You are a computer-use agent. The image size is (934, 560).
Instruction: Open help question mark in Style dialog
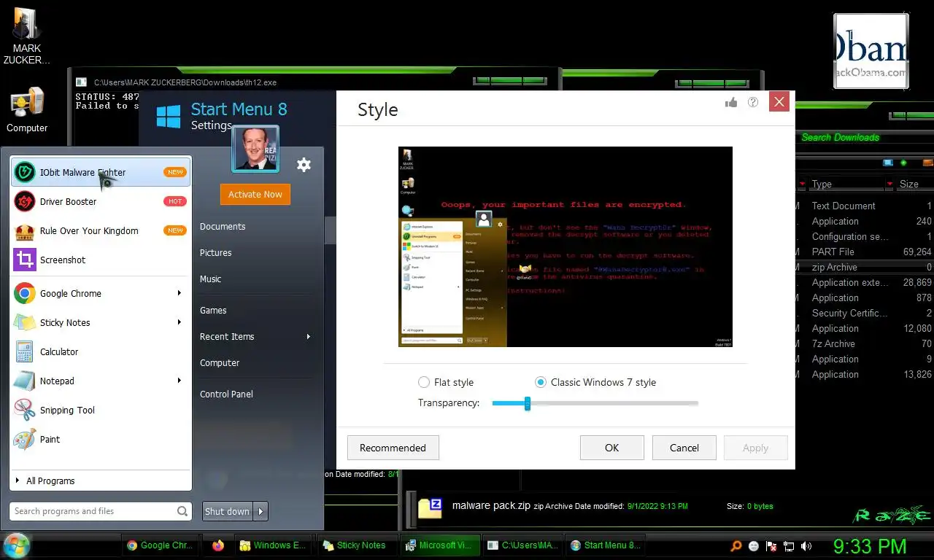pos(753,103)
